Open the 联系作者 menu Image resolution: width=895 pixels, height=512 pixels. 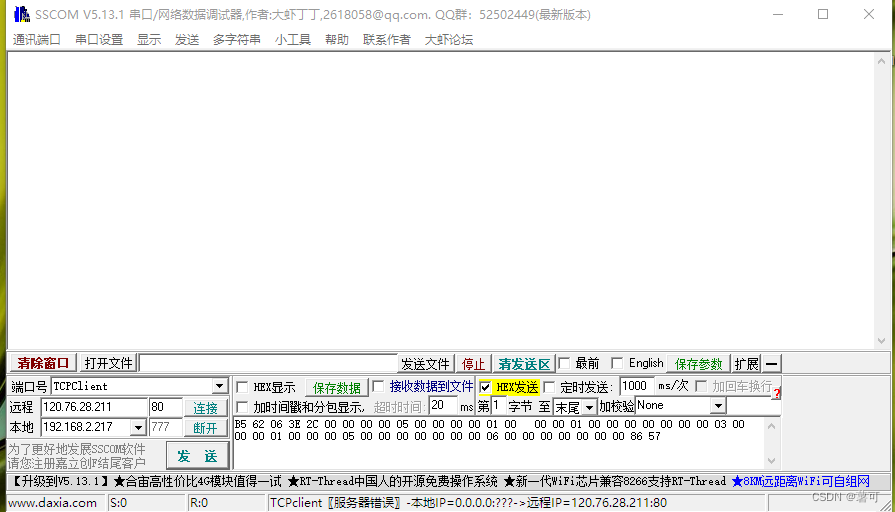[386, 39]
